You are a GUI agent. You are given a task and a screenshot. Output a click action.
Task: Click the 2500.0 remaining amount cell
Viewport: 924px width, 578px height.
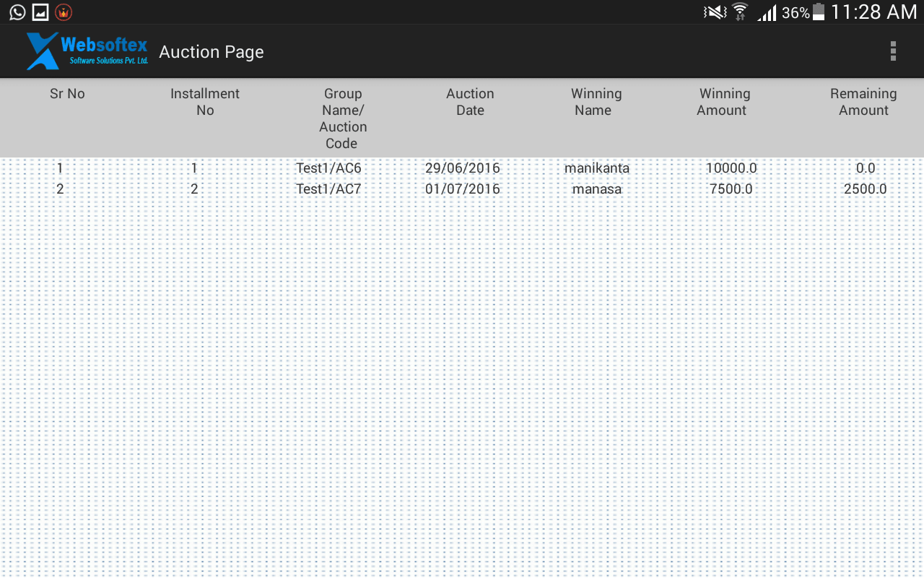pyautogui.click(x=865, y=189)
